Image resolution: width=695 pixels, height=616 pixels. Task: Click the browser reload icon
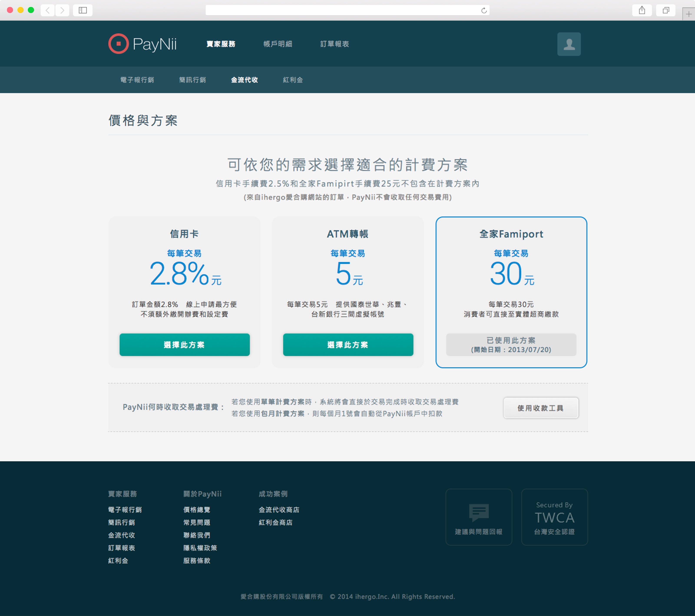(x=484, y=11)
